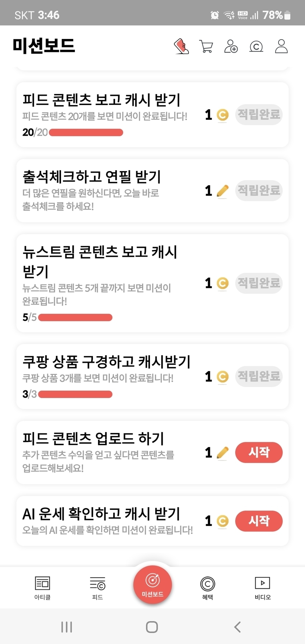
Task: Open Android recent apps button
Action: pos(67,627)
